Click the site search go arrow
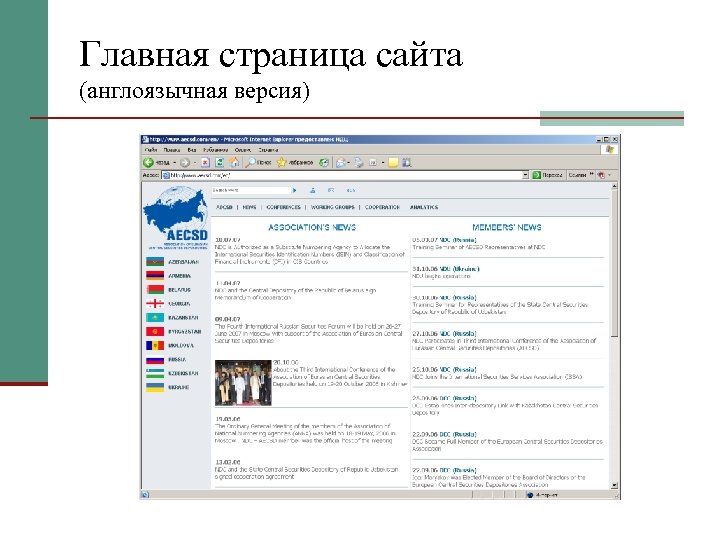The image size is (720, 540). 295,190
